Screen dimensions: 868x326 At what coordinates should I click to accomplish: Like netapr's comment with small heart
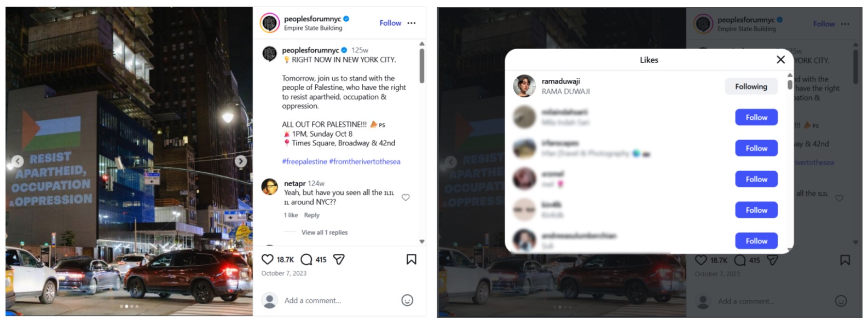click(406, 197)
